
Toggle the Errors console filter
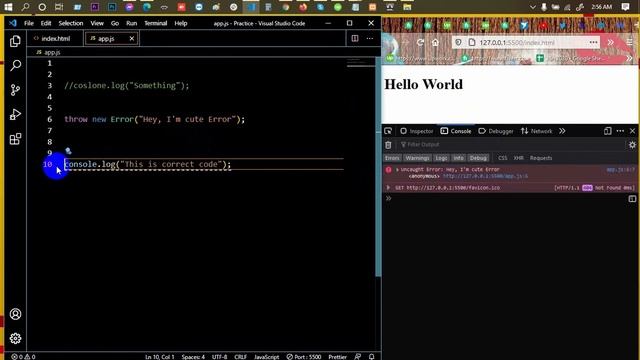click(x=392, y=158)
